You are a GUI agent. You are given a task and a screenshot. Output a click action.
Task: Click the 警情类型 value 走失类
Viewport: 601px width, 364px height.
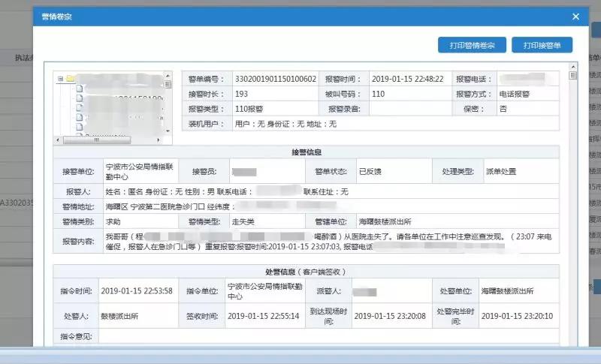coord(243,221)
